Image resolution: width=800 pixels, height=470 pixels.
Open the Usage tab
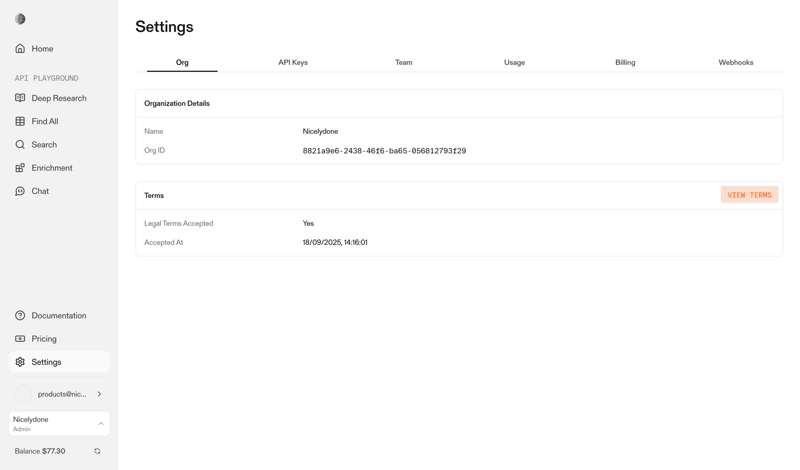click(x=514, y=62)
